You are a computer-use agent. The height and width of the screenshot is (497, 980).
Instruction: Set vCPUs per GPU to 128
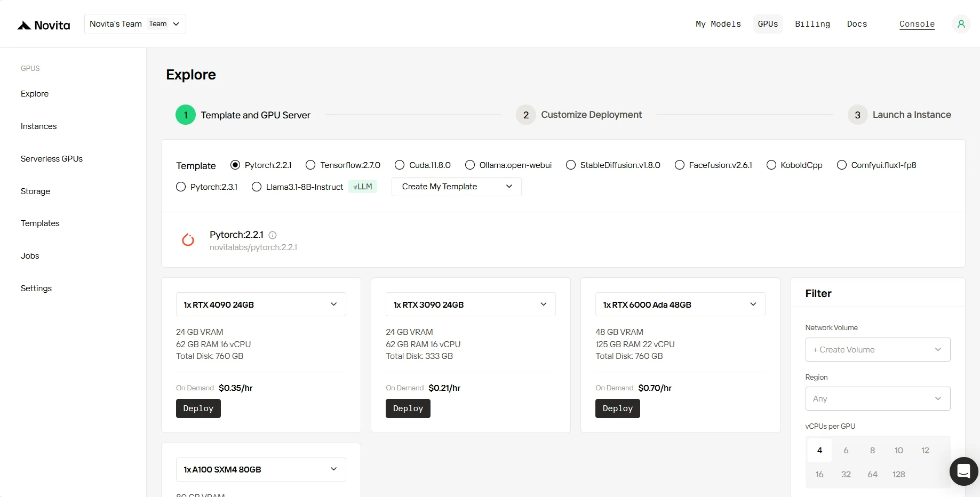click(x=899, y=475)
